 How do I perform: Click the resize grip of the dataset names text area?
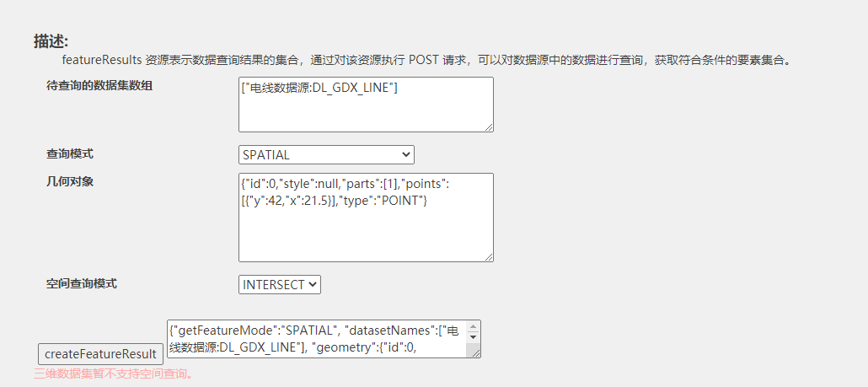489,128
